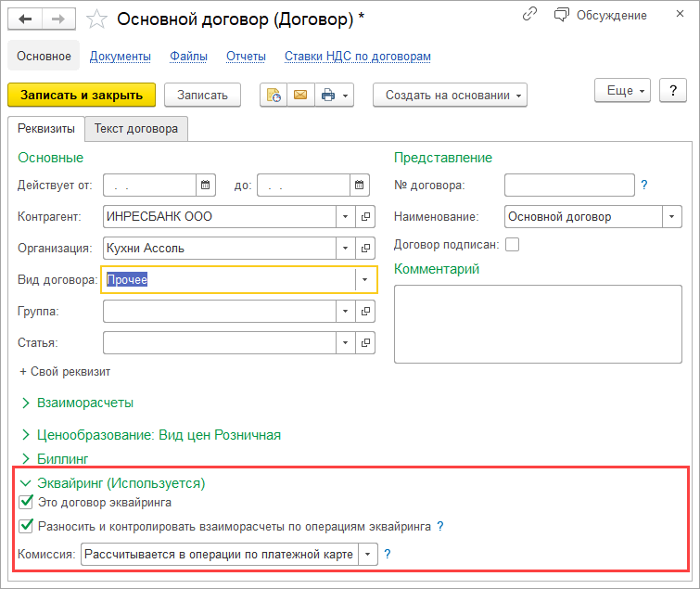Open the Наименование dropdown
This screenshot has width=700, height=589.
pos(672,216)
